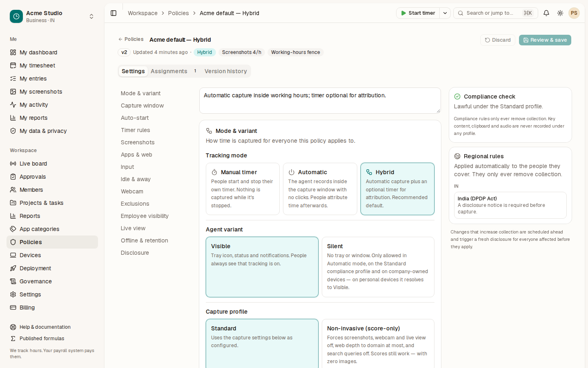Open Billing card icon
The width and height of the screenshot is (588, 368).
click(x=13, y=307)
